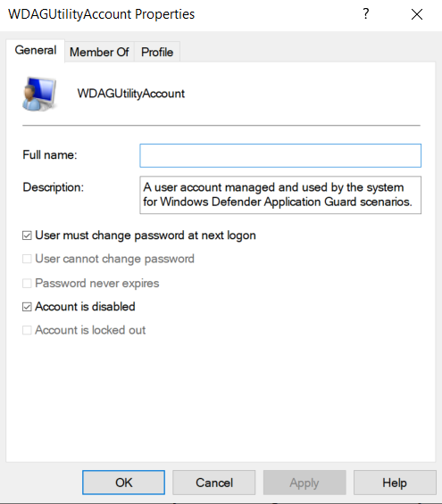Viewport: 442px width, 504px height.
Task: Click the dialog title 'WDAGUtilityAccount Properties'
Action: [101, 14]
